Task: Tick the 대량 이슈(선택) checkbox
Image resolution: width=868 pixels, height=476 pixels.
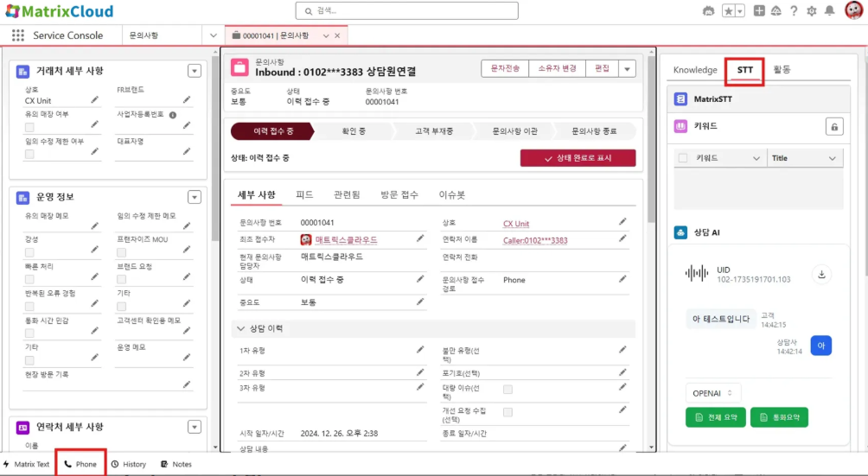Action: [x=507, y=390]
